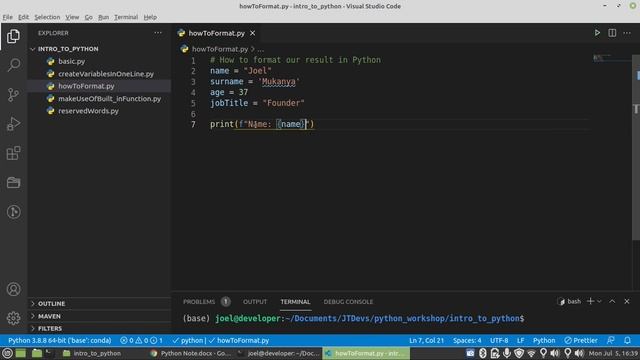Screen dimensions: 640x360
Task: Go to line via Ln 7, Col 21
Action: click(426, 340)
